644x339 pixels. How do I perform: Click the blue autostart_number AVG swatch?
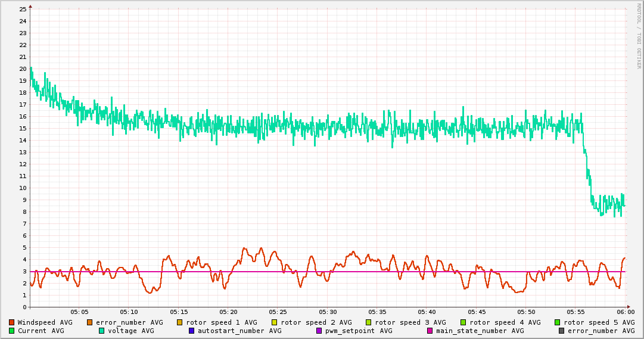click(192, 331)
